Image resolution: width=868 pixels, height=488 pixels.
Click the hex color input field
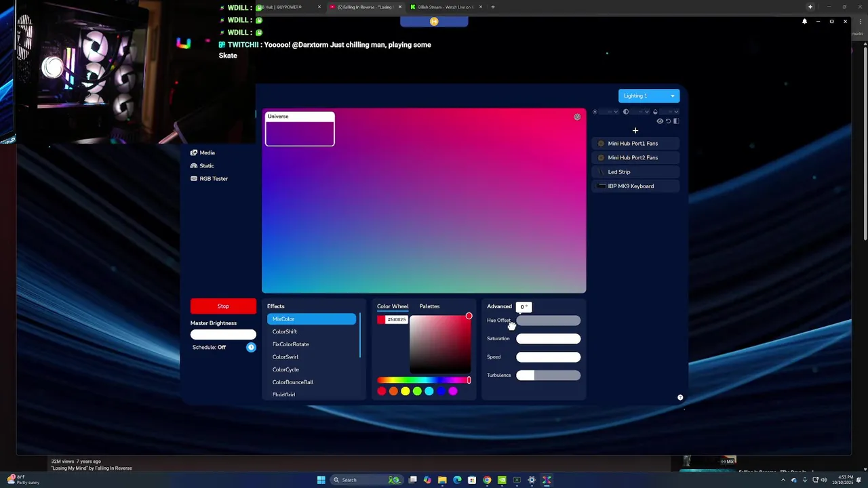[397, 319]
